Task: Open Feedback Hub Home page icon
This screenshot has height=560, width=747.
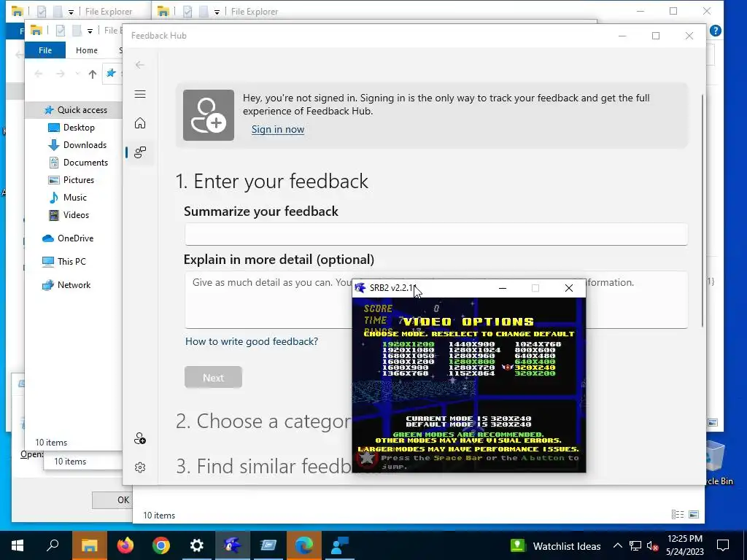Action: [139, 123]
